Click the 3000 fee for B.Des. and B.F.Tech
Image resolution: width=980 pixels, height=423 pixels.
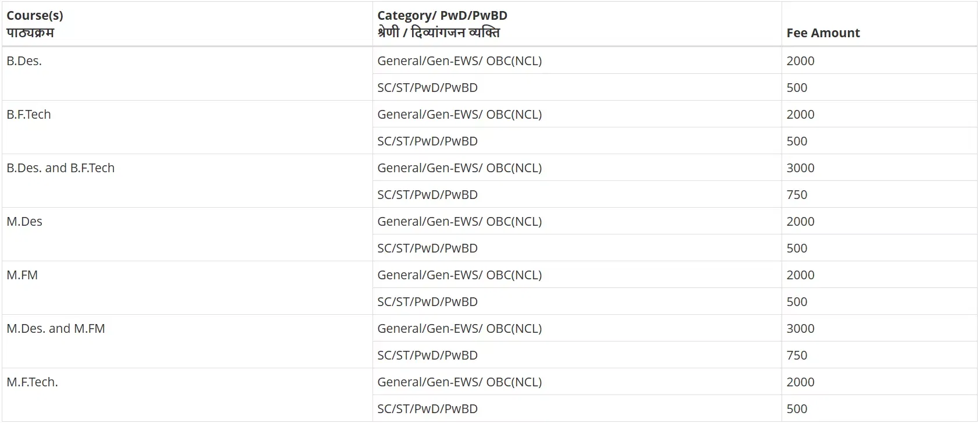(x=801, y=168)
